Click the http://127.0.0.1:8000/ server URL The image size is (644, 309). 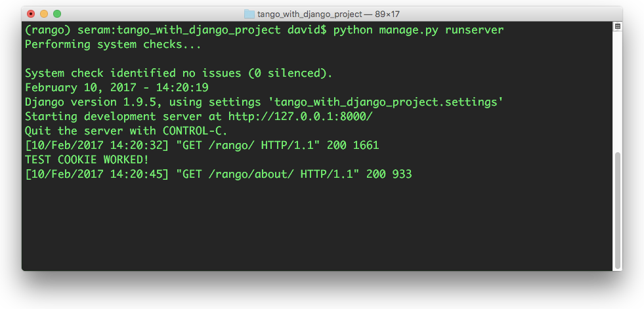point(300,117)
